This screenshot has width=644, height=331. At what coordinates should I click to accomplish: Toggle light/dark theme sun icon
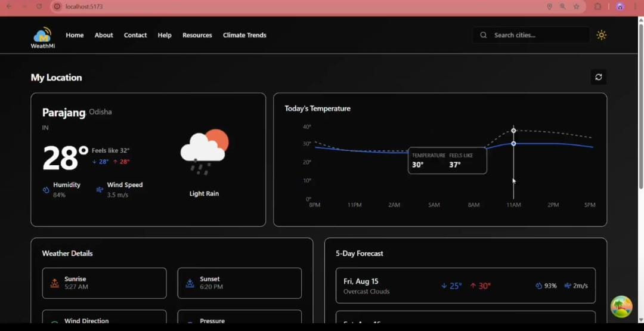tap(601, 35)
